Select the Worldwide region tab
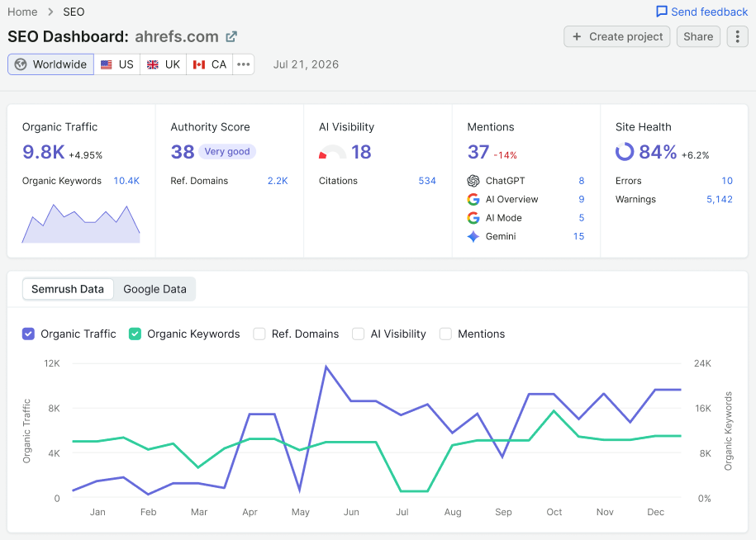The image size is (756, 540). 50,64
